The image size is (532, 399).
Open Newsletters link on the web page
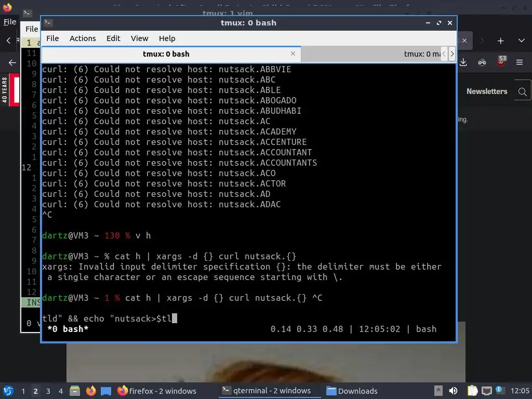(486, 91)
